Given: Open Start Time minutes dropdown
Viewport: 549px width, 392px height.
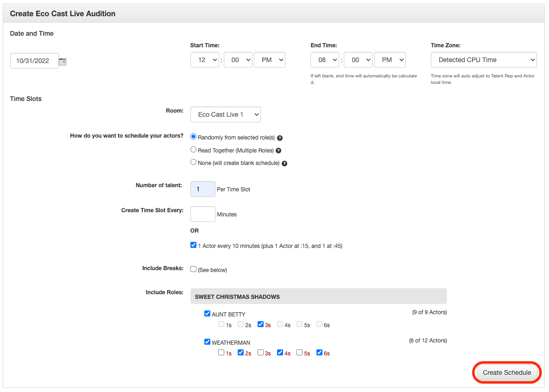Looking at the screenshot, I should click(x=238, y=60).
